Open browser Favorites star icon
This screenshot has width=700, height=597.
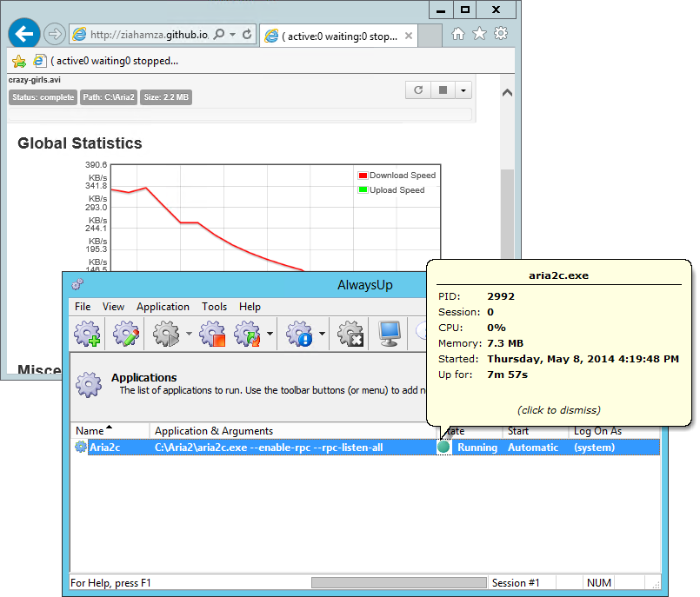point(479,34)
